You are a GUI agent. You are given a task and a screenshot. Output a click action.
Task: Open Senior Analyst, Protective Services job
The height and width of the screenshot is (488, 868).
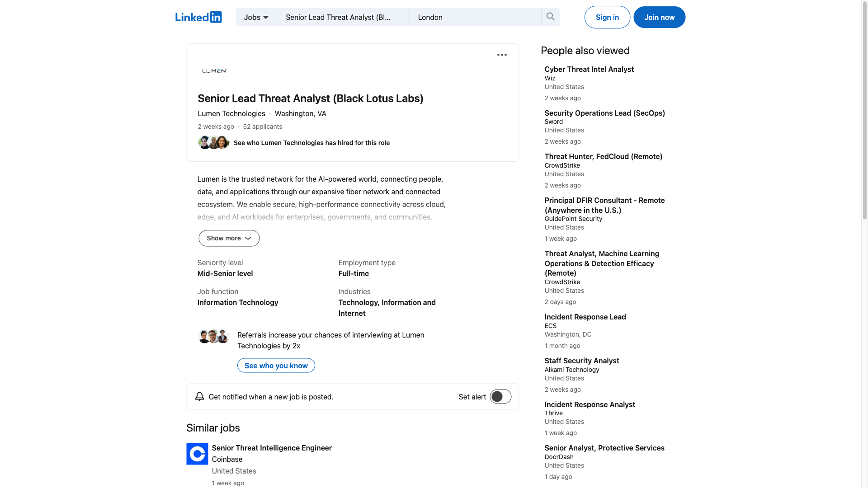(x=604, y=448)
